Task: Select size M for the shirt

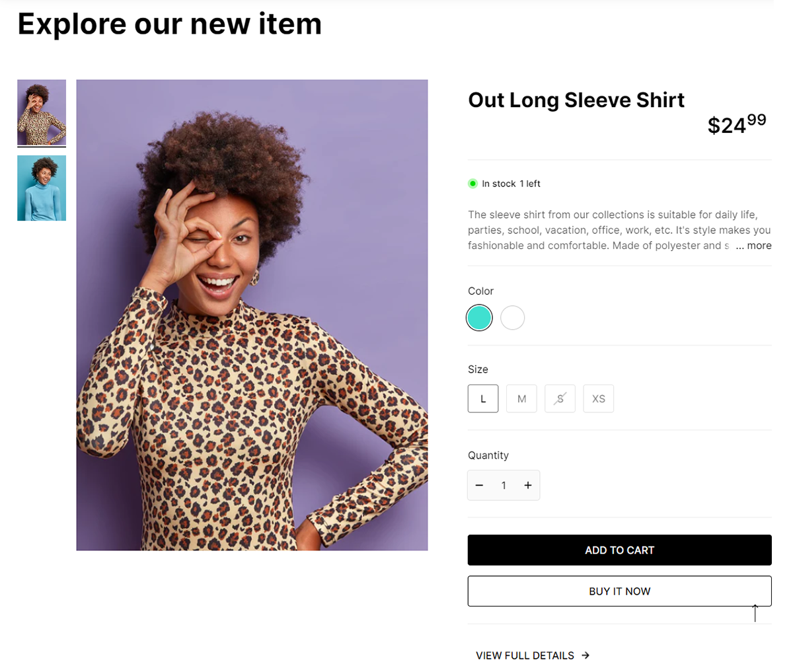Action: [x=521, y=398]
